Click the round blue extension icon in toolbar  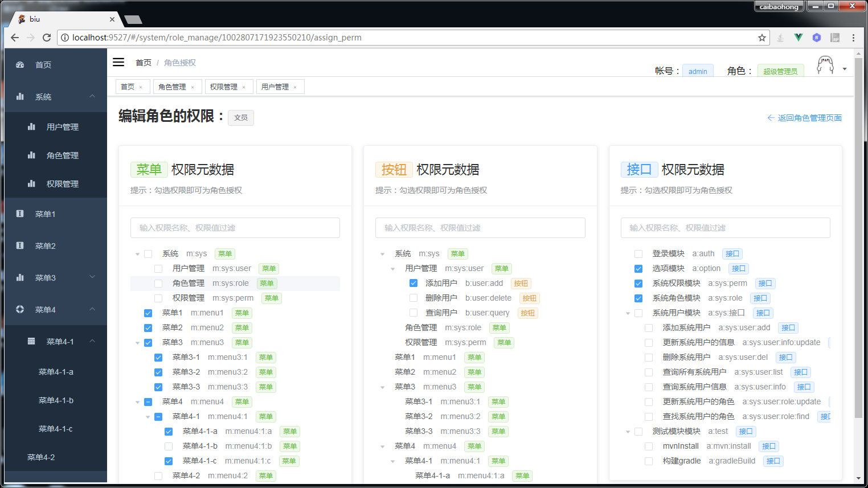tap(817, 38)
